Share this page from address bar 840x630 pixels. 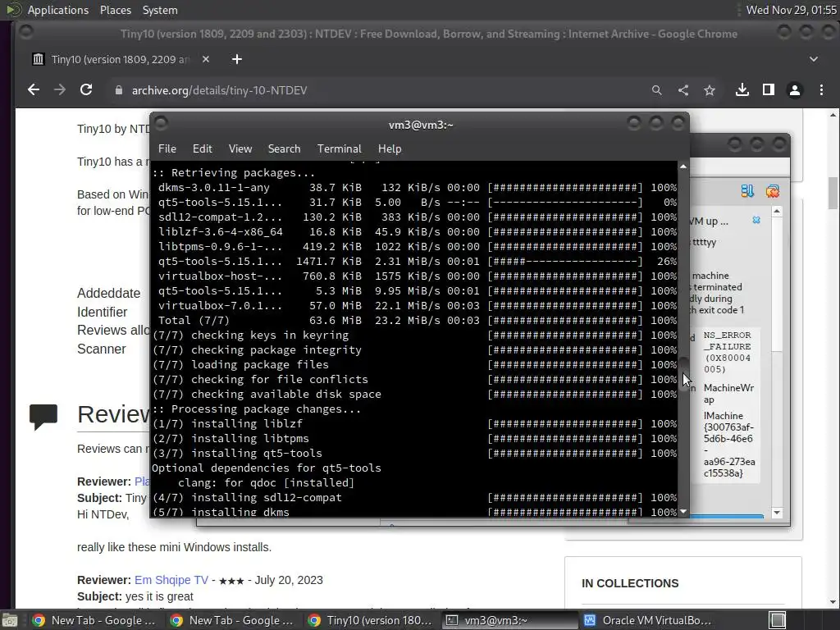(x=683, y=90)
